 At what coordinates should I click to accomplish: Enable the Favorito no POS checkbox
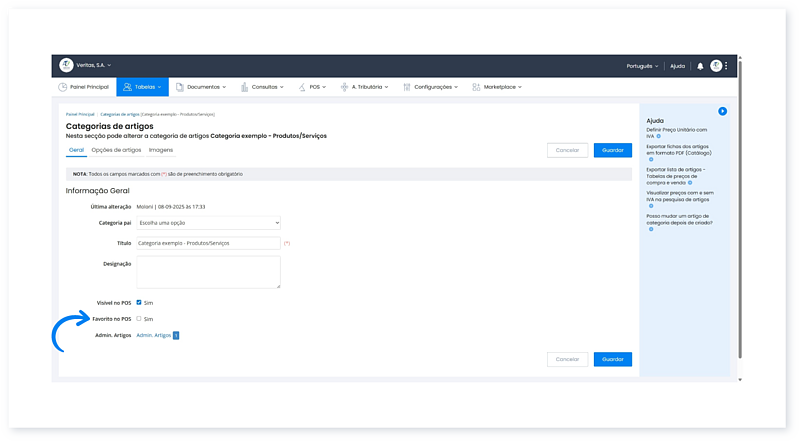point(139,319)
